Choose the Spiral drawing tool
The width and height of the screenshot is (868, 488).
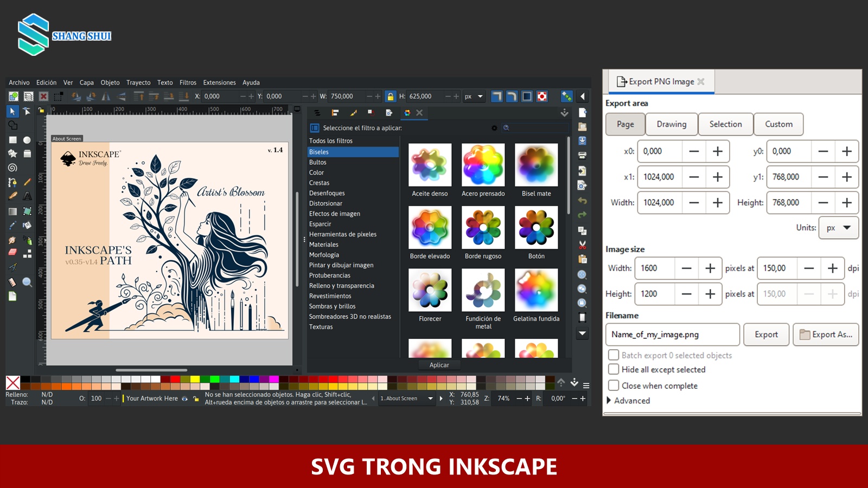click(12, 168)
